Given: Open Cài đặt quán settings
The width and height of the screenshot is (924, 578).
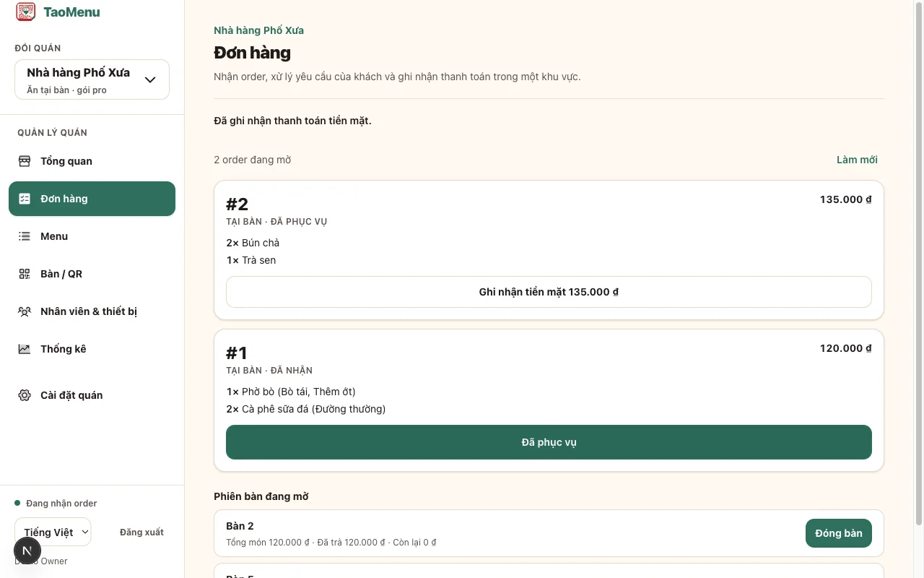Looking at the screenshot, I should point(92,395).
